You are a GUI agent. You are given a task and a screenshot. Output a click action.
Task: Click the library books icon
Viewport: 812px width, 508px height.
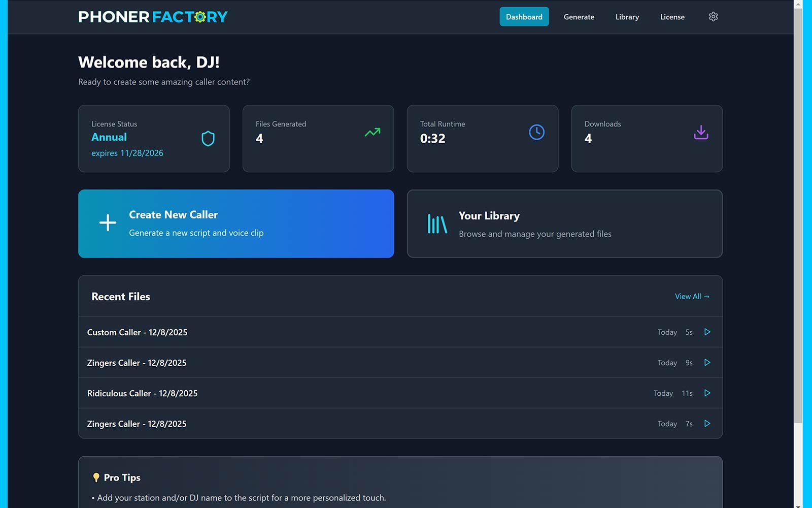437,224
